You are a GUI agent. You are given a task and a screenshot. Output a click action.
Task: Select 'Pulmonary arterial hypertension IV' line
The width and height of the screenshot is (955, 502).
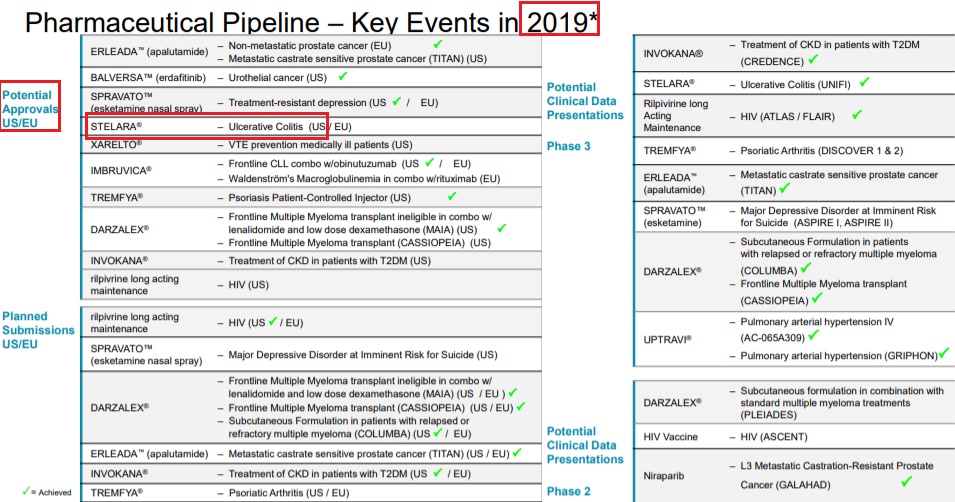click(x=817, y=322)
